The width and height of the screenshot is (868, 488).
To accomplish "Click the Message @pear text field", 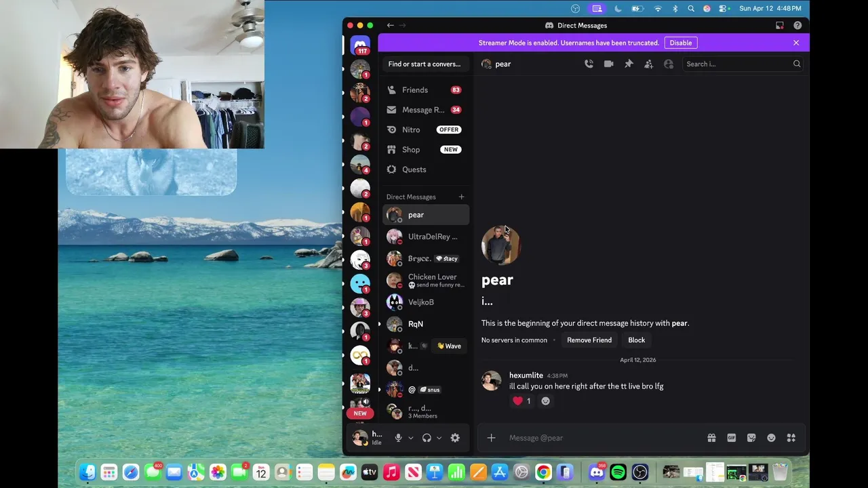I will click(604, 438).
